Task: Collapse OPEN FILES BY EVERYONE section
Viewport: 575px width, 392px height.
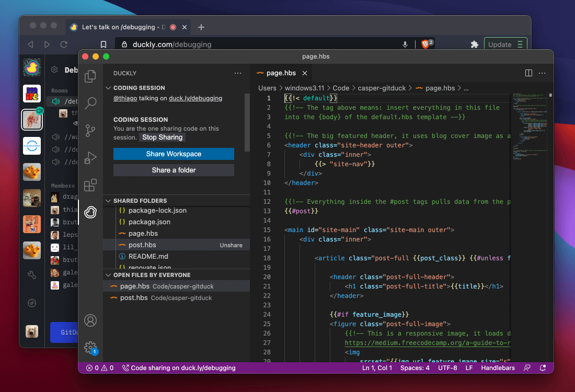Action: click(x=108, y=275)
